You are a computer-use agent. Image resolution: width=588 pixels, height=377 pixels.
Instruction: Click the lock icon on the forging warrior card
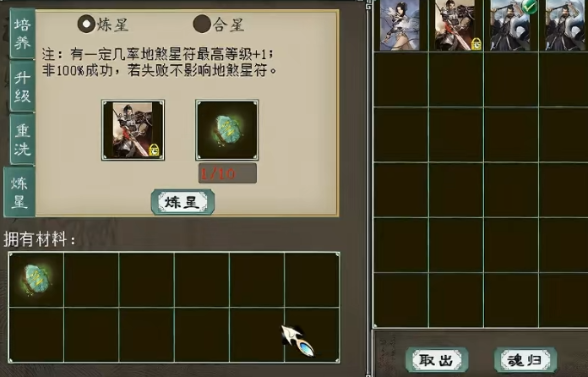pyautogui.click(x=154, y=150)
